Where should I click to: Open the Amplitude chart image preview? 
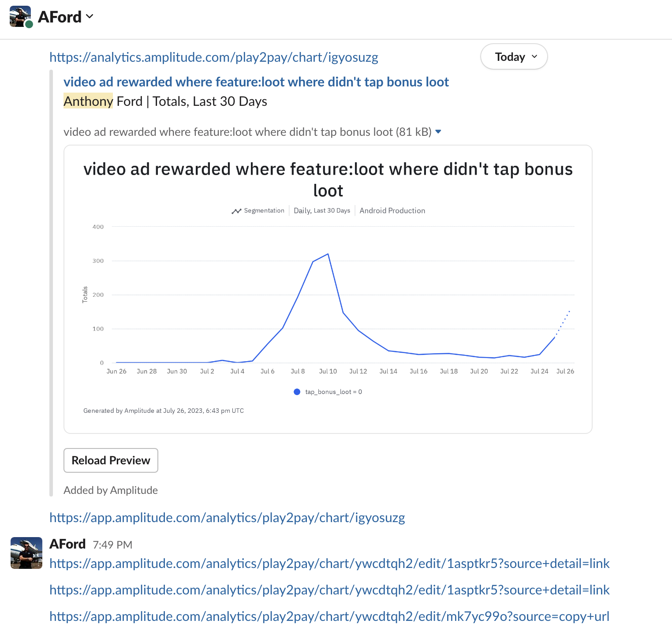tap(328, 289)
